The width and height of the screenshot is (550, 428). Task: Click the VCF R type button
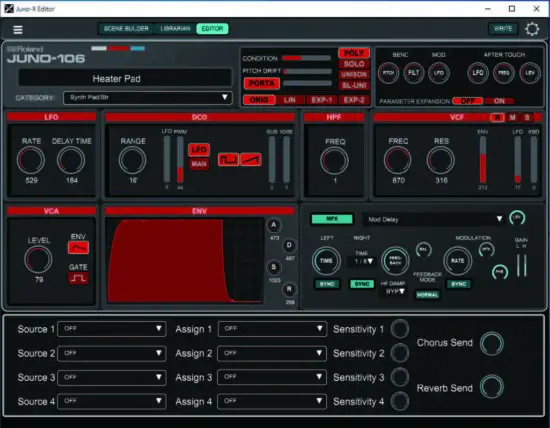click(497, 117)
